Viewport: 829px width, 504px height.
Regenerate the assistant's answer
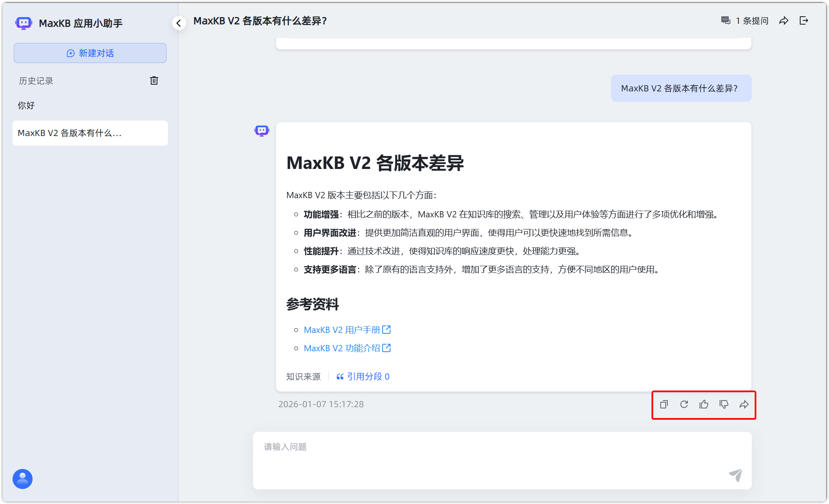point(684,404)
